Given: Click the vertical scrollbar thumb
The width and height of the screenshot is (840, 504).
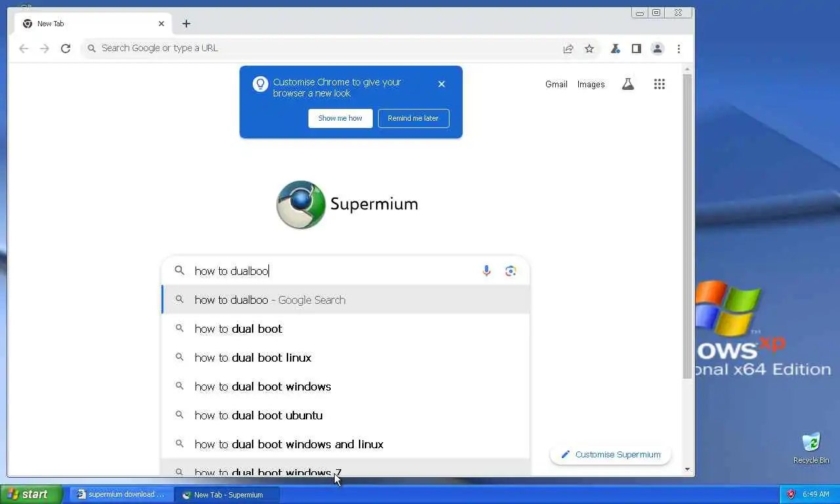Looking at the screenshot, I should [x=688, y=226].
